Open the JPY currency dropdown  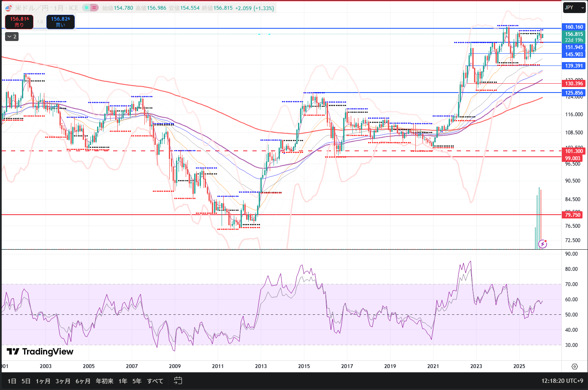pos(574,8)
